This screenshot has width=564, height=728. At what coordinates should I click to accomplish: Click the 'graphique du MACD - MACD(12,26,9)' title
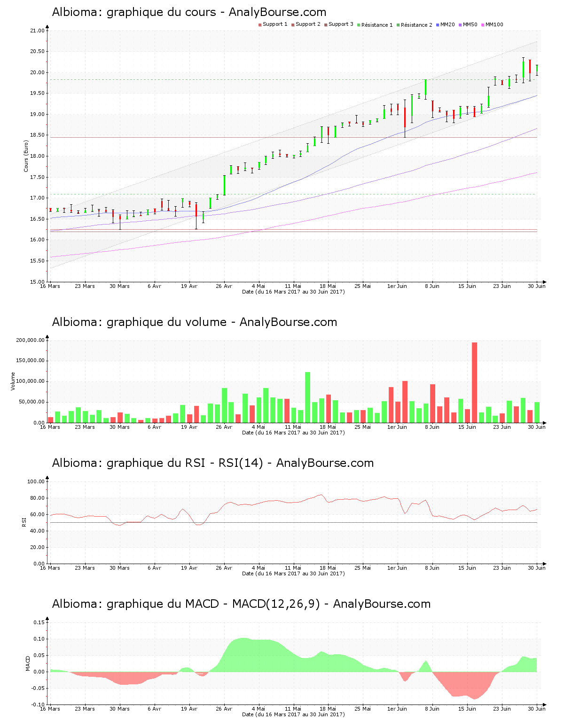213,604
